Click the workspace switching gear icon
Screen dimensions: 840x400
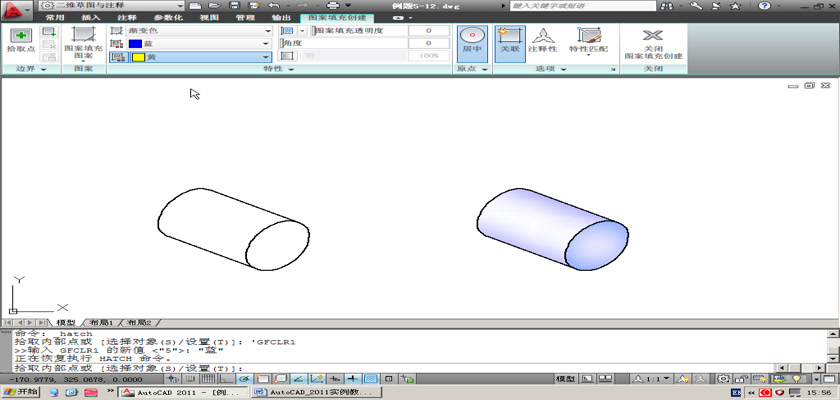click(x=724, y=379)
